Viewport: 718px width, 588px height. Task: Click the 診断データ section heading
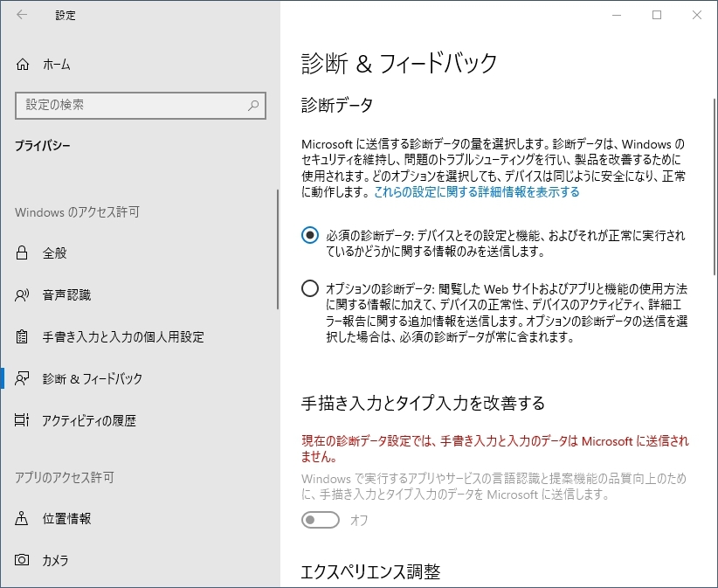click(x=337, y=106)
